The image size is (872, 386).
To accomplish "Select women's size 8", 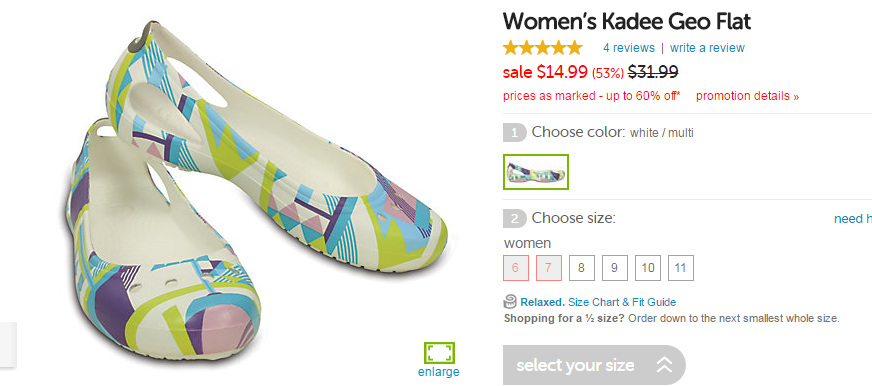I will point(581,268).
